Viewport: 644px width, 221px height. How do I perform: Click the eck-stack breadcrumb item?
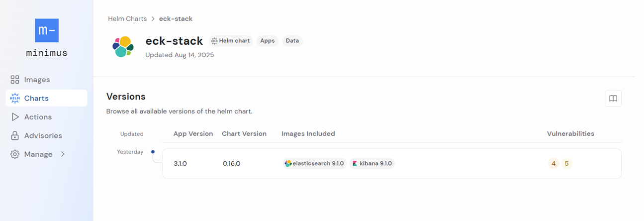pyautogui.click(x=176, y=19)
